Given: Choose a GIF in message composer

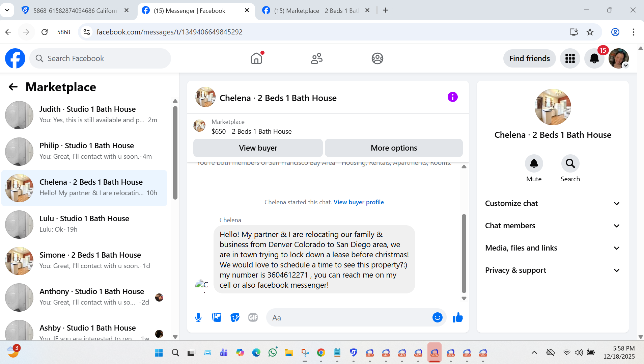Looking at the screenshot, I should [253, 317].
